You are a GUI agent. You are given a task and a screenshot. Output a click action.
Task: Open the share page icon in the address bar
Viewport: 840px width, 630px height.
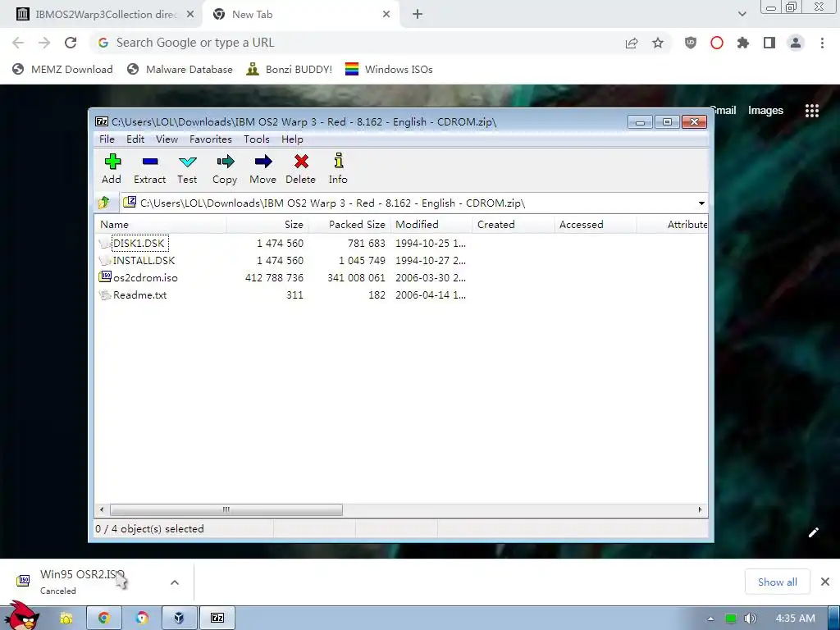[x=632, y=43]
